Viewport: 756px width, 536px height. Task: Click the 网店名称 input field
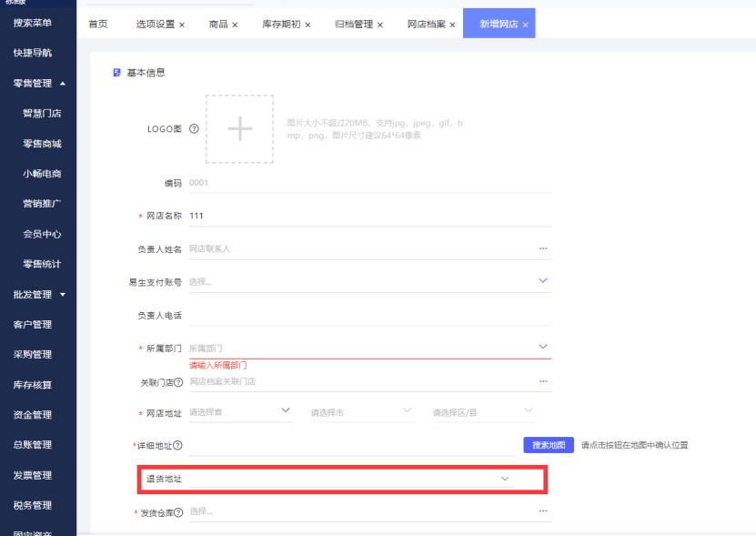point(364,216)
